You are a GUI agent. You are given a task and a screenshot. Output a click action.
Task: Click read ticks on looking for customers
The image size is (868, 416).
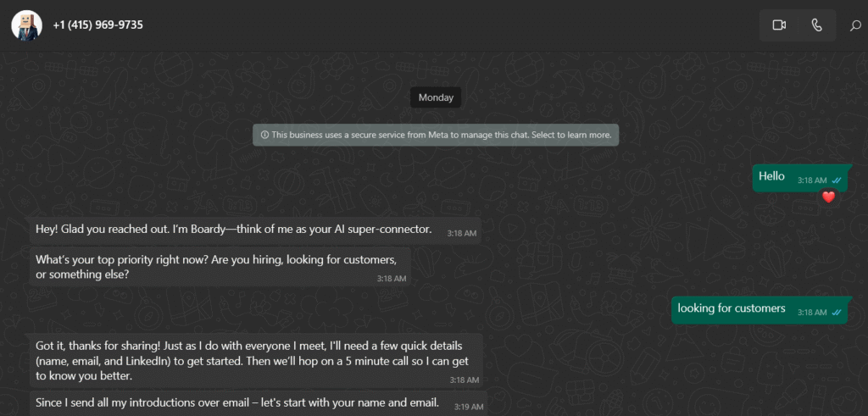837,313
